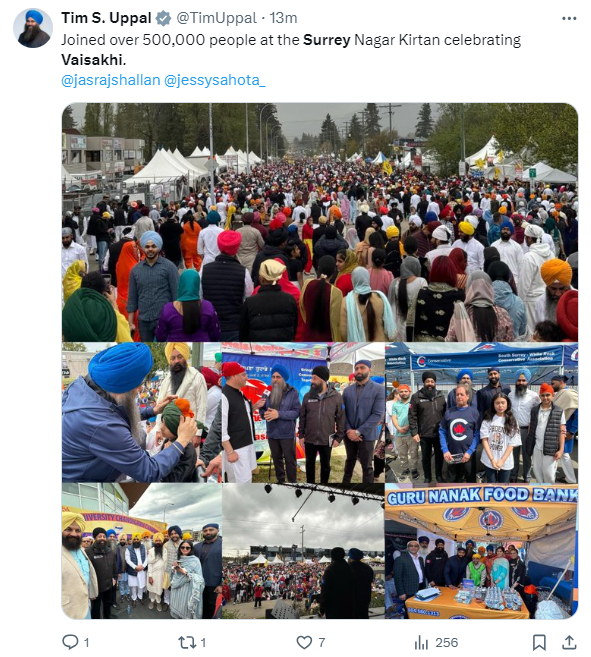
Task: Open the turban tying photo
Action: [142, 412]
